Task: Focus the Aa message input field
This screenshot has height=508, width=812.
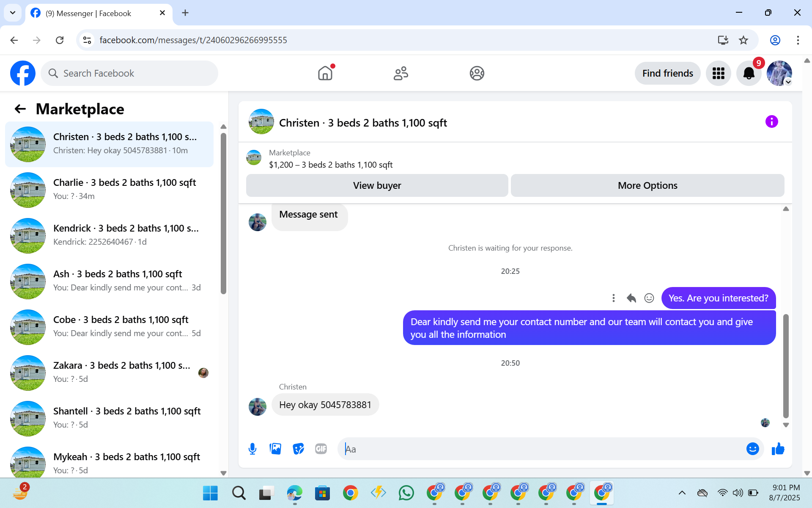Action: 541,449
